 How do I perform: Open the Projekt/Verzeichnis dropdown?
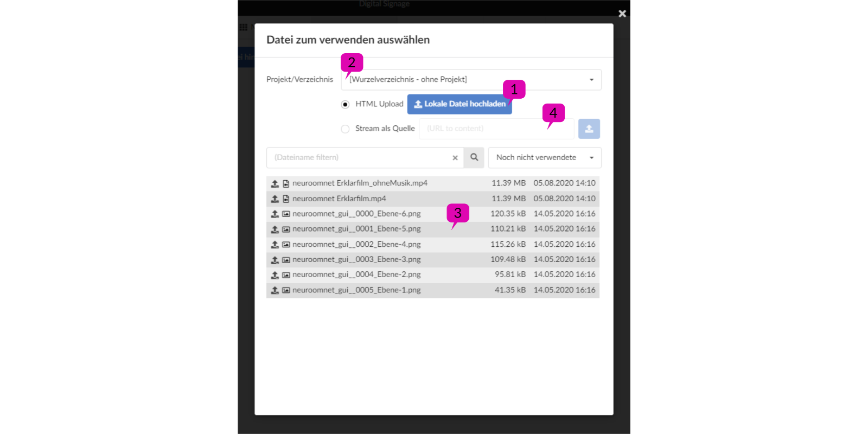coord(471,80)
